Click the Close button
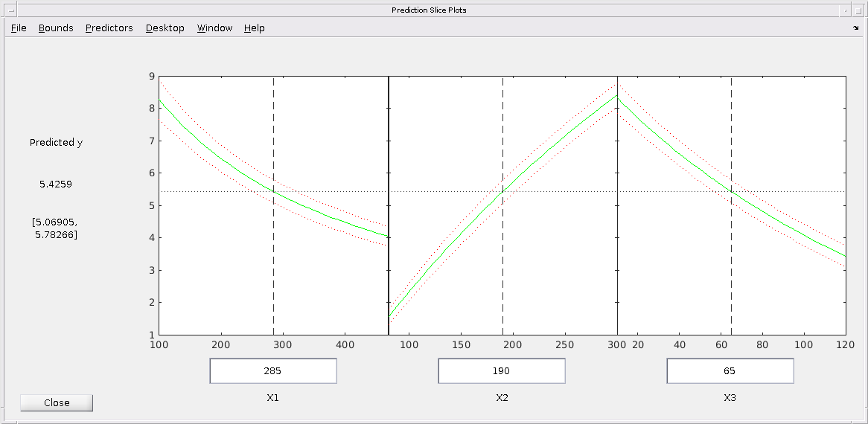This screenshot has height=424, width=868. click(57, 402)
